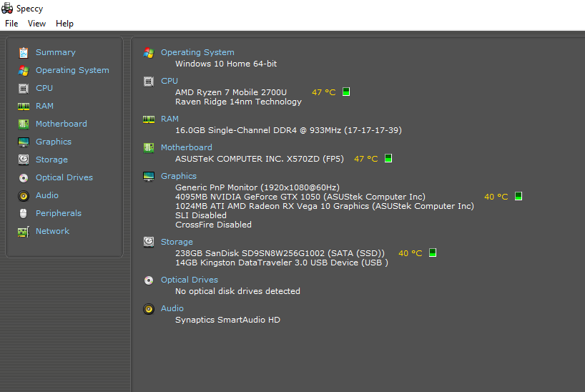The height and width of the screenshot is (392, 585).
Task: Click the Audio speaker icon in summary panel
Action: coord(149,309)
